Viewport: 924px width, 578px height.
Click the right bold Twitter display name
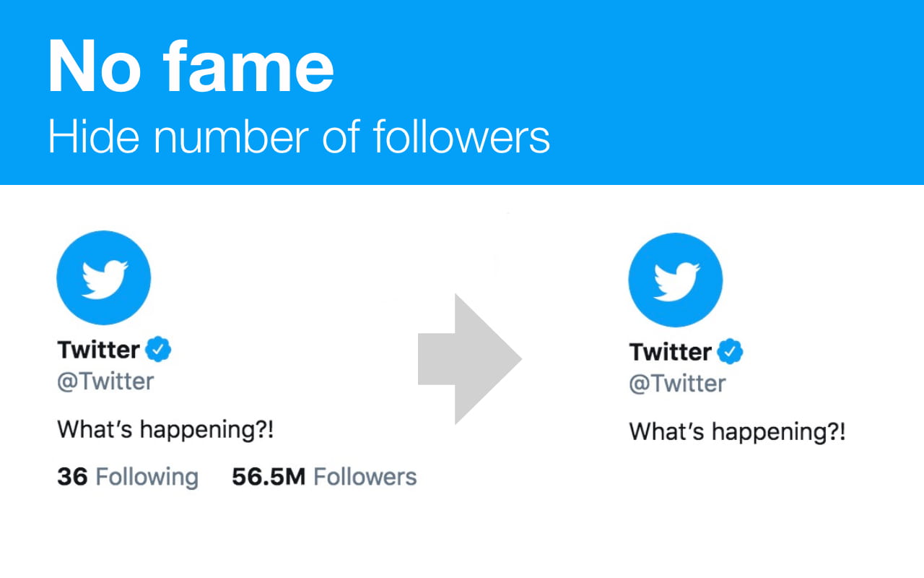click(x=671, y=352)
